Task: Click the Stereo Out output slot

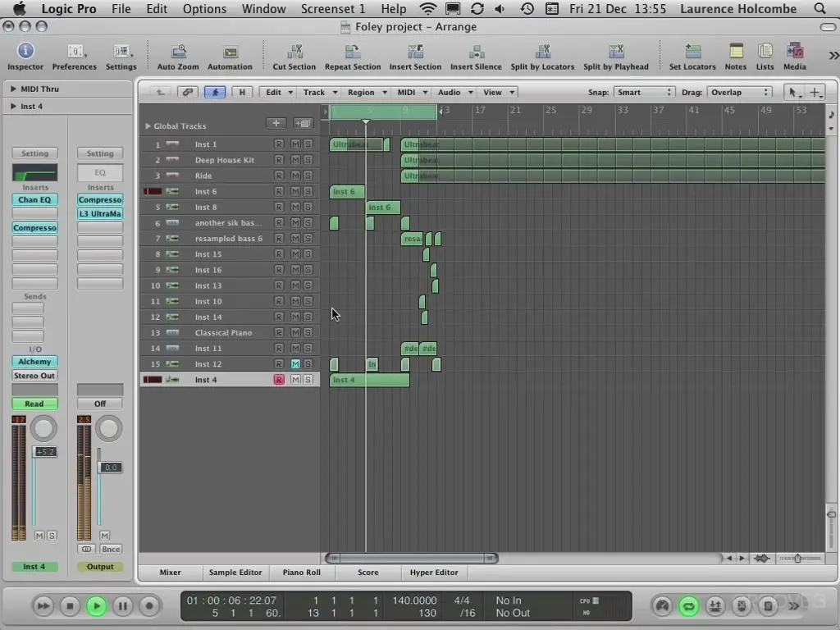Action: click(x=34, y=376)
